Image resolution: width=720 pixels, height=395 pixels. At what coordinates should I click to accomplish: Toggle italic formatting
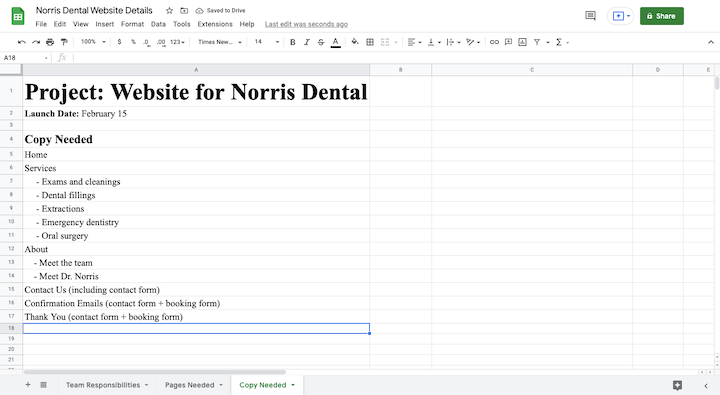(x=307, y=42)
